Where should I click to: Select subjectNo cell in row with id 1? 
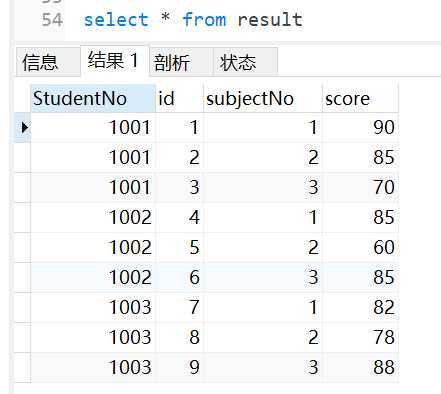point(263,128)
